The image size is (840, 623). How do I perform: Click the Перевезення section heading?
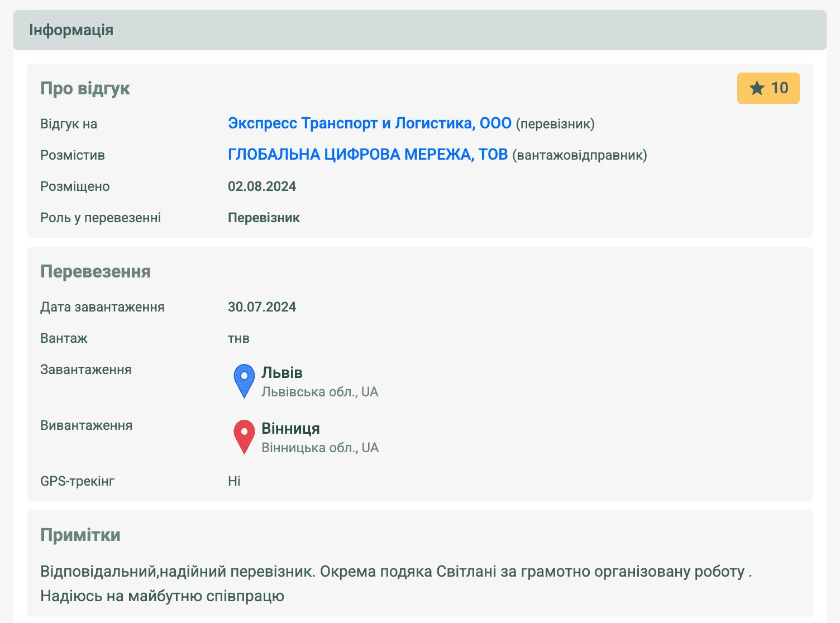[x=96, y=271]
